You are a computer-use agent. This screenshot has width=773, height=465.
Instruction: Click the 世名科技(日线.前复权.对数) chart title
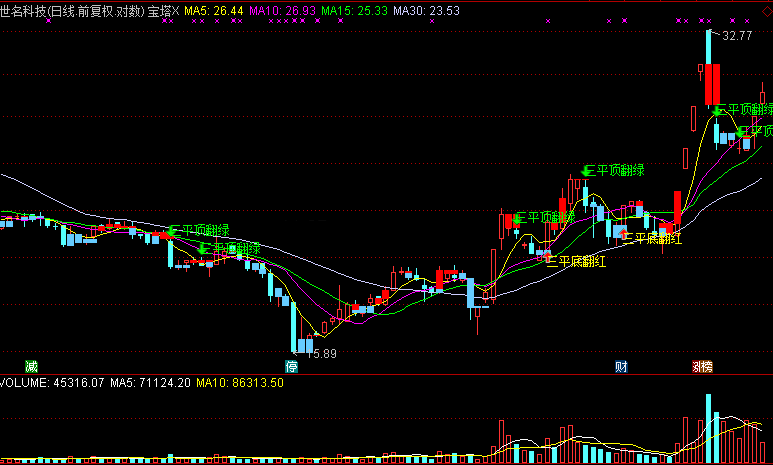pyautogui.click(x=72, y=11)
